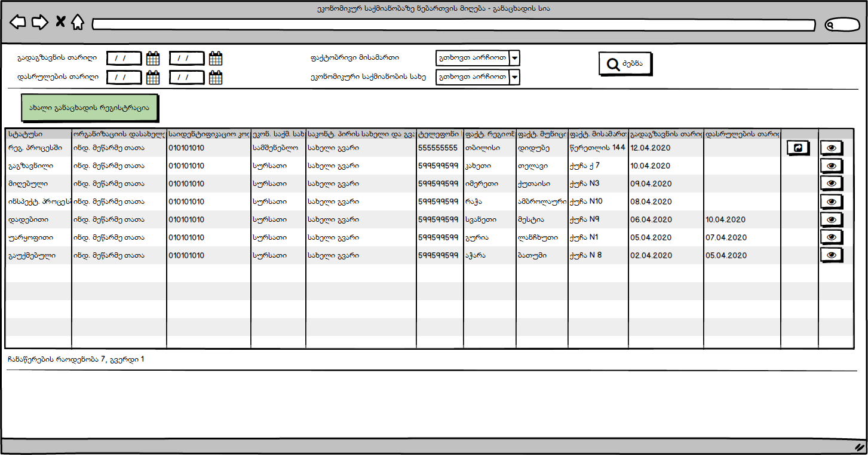This screenshot has width=868, height=455.
Task: Click first გადაგზავნის თარიღი date field
Action: [x=124, y=59]
